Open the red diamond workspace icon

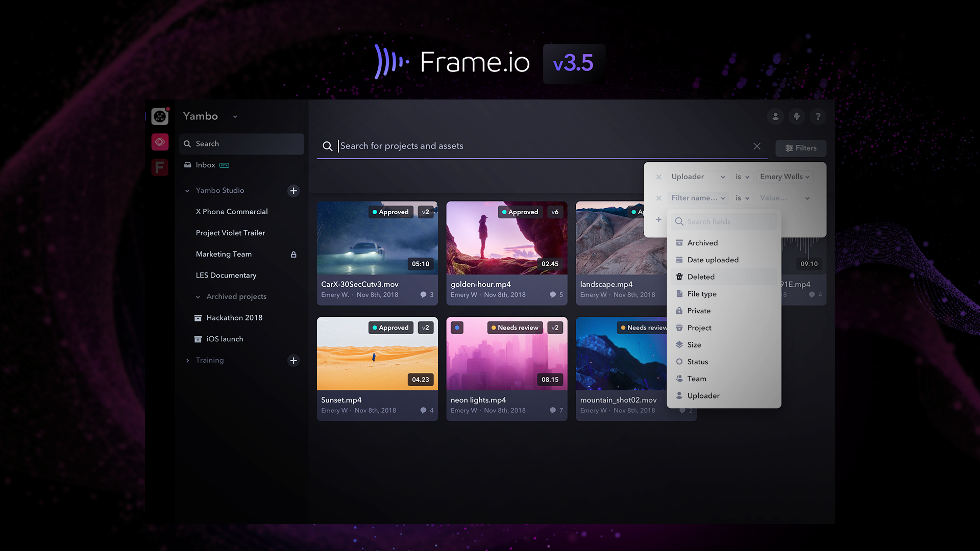point(160,142)
